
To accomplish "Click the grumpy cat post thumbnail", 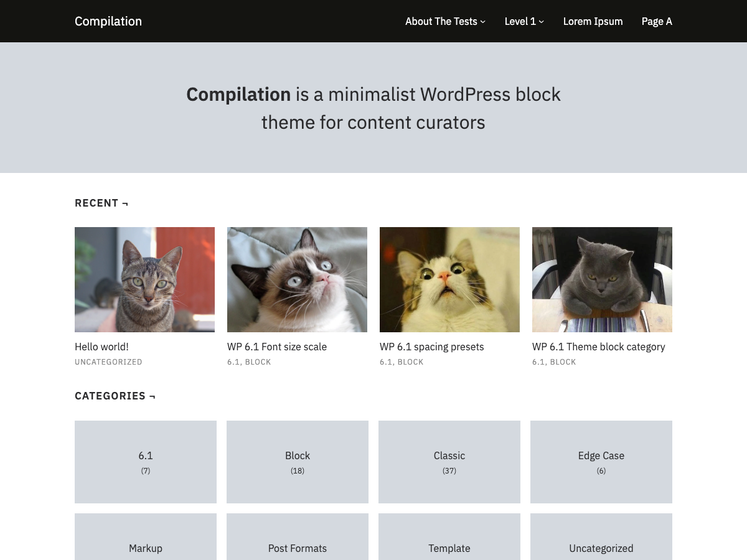I will (x=297, y=279).
